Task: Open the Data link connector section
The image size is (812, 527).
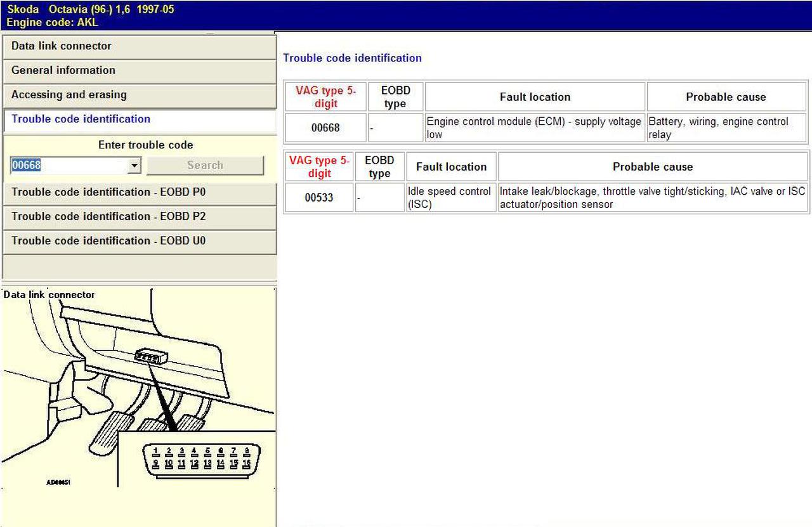Action: (x=140, y=46)
